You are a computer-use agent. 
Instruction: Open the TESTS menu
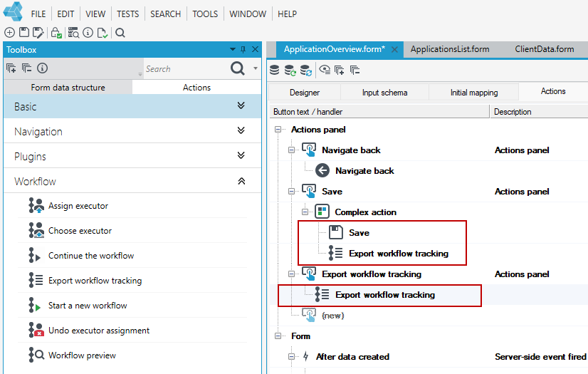[128, 14]
